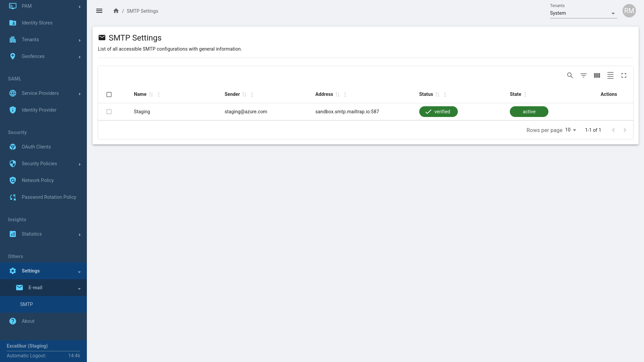Change rows per page dropdown
This screenshot has height=362, width=644.
571,130
